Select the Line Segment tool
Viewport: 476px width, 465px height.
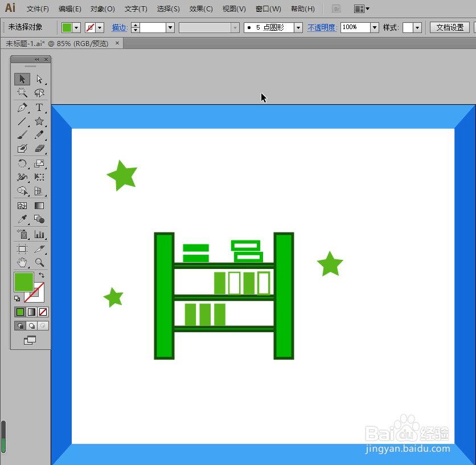tap(22, 121)
